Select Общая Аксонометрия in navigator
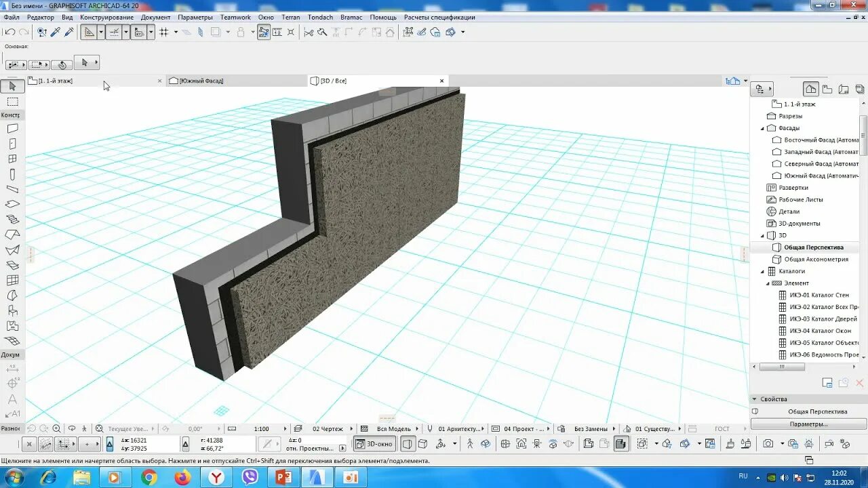This screenshot has width=868, height=488. (x=816, y=259)
